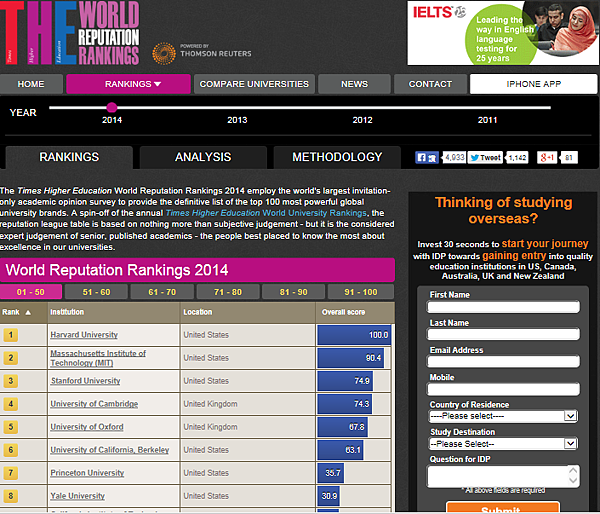The height and width of the screenshot is (514, 600).
Task: Click the THE World Reputation Rankings logo
Action: (x=70, y=33)
